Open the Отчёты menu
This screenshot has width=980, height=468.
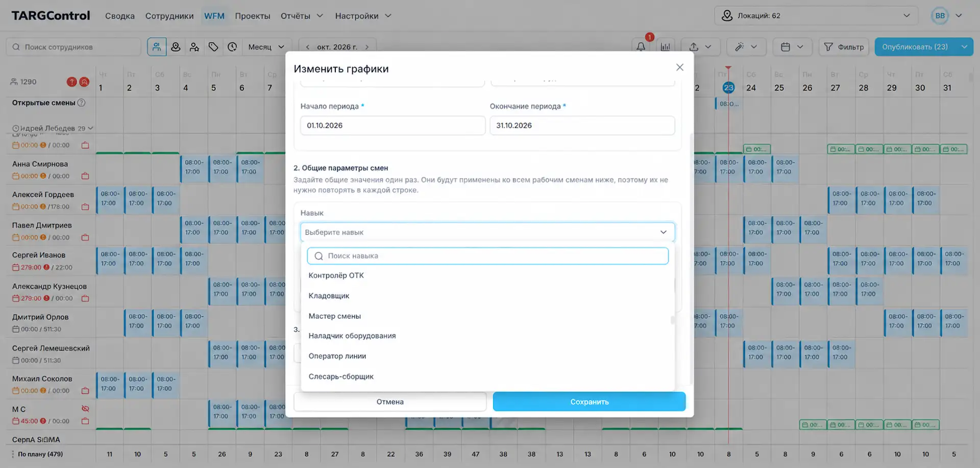point(302,16)
